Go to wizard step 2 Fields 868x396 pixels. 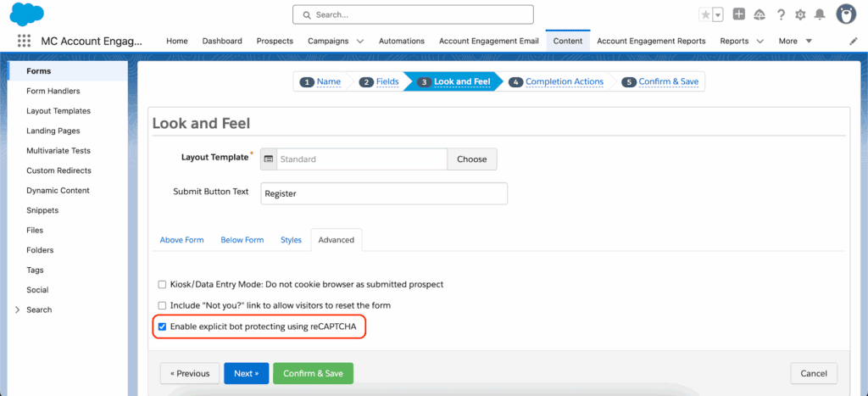click(379, 81)
